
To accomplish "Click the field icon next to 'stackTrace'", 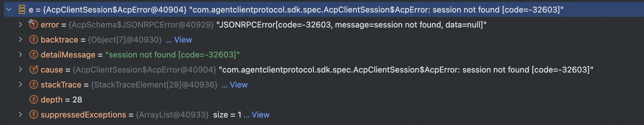I will (33, 85).
